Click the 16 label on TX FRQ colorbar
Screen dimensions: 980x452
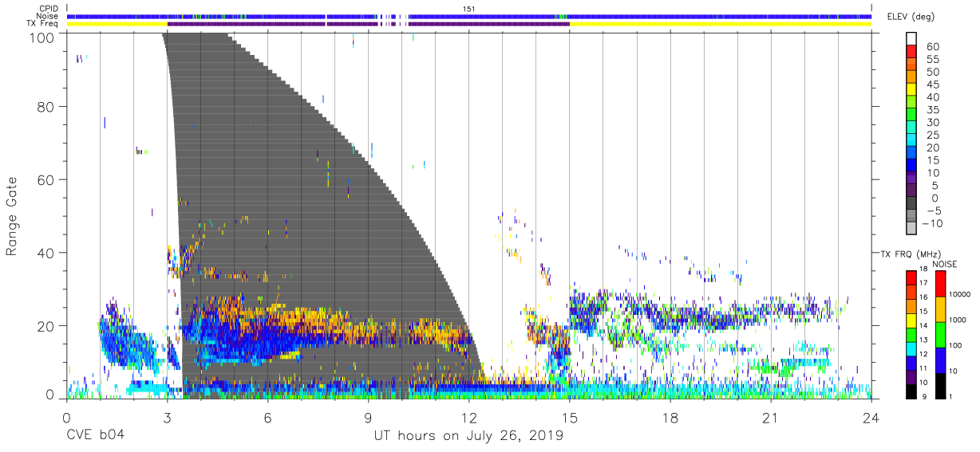tap(923, 297)
